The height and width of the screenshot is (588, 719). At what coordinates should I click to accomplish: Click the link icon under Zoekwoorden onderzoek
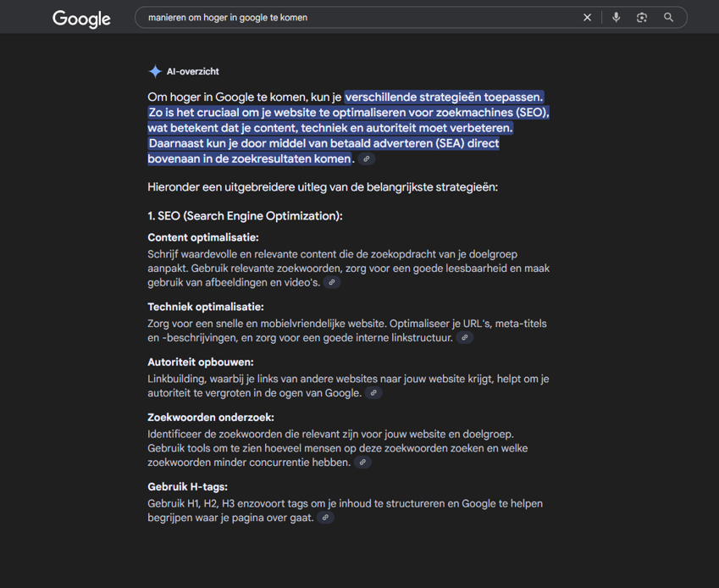click(x=362, y=463)
